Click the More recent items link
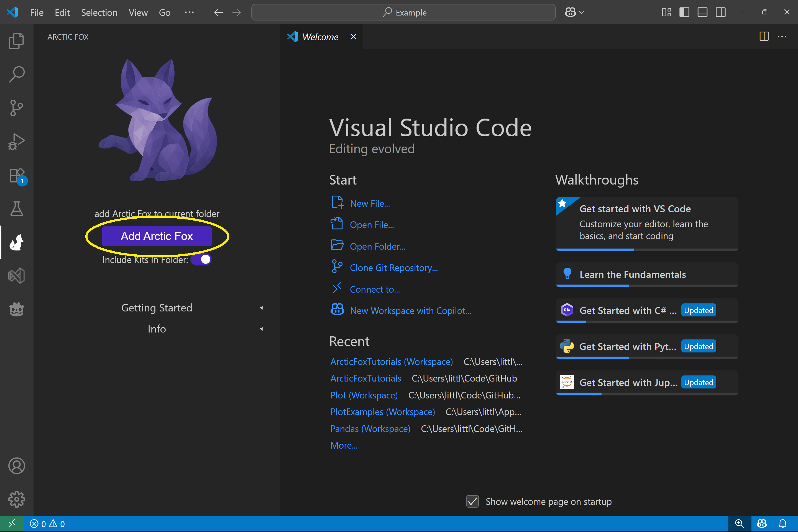Viewport: 798px width, 532px height. 344,446
